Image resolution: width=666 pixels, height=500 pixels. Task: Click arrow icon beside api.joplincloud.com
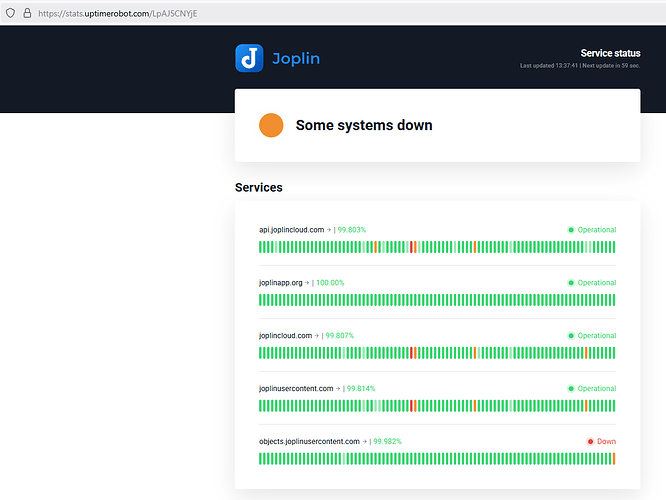[x=329, y=230]
